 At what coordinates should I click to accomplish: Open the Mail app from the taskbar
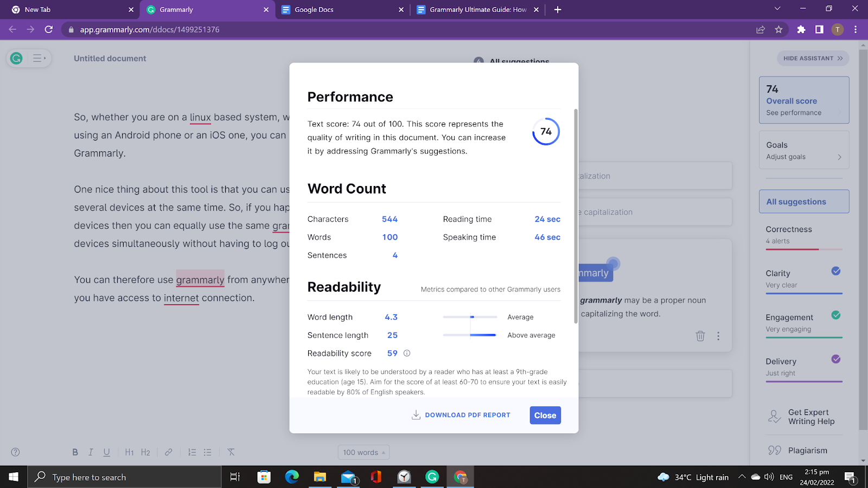[x=348, y=477]
